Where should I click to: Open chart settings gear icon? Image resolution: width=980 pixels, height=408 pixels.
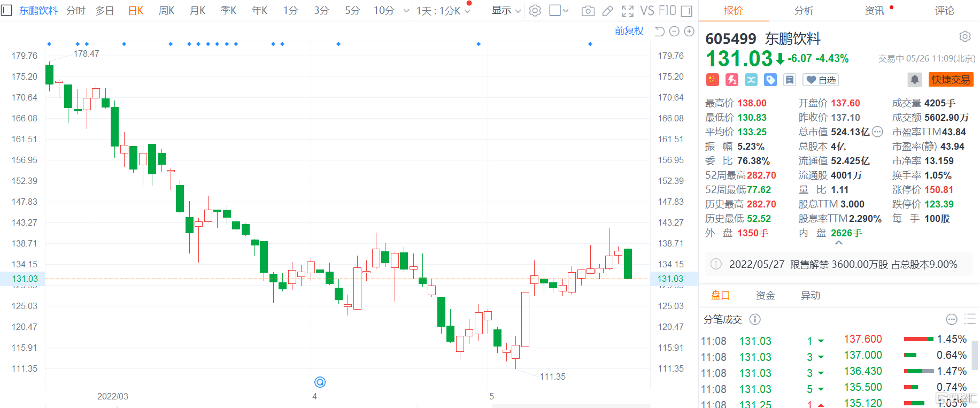point(535,11)
